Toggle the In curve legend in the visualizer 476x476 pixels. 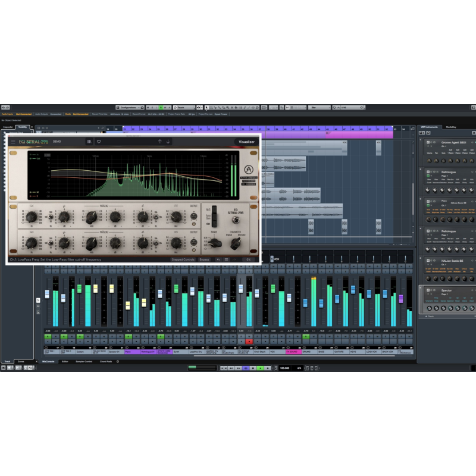(35, 155)
